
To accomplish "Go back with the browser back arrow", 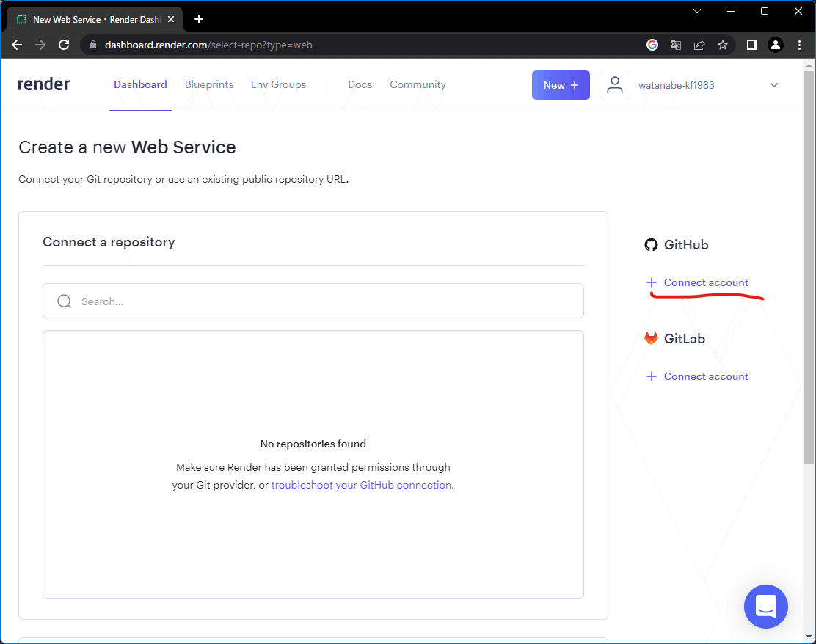I will (17, 45).
